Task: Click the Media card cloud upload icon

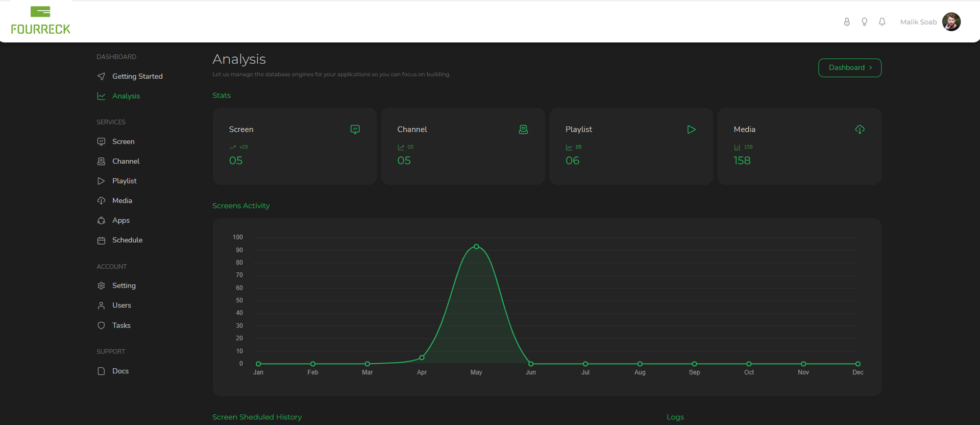Action: (x=860, y=130)
